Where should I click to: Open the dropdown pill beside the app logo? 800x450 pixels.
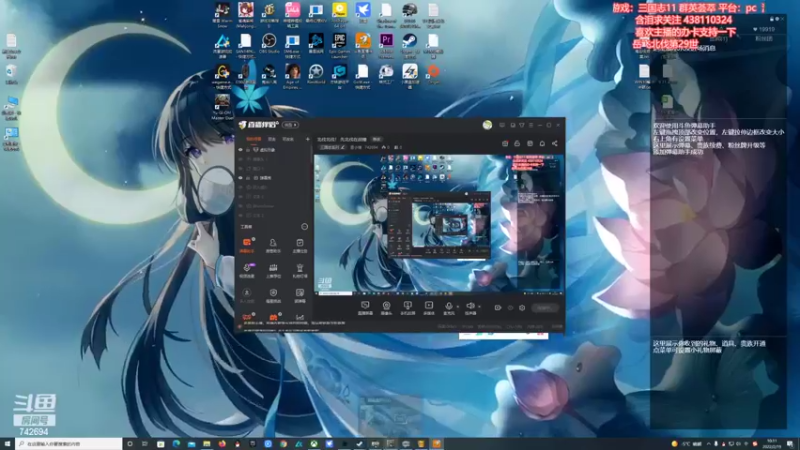click(290, 125)
